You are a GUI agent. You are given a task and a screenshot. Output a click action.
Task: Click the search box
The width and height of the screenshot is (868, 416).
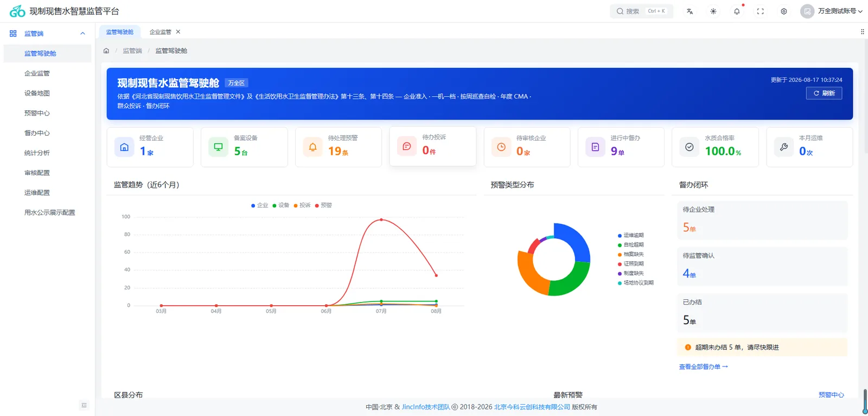(642, 11)
